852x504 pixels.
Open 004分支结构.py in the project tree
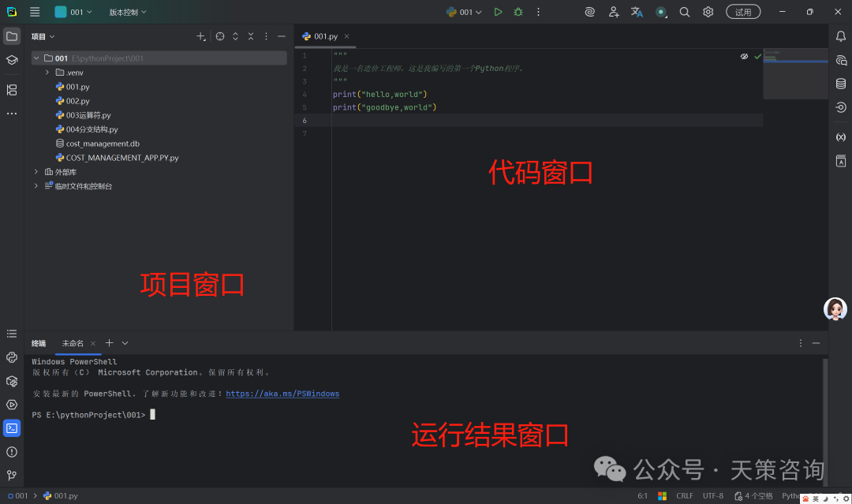[x=87, y=129]
